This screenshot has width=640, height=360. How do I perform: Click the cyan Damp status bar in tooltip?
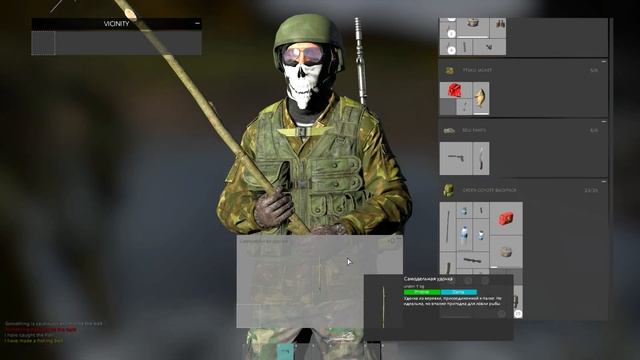[459, 292]
